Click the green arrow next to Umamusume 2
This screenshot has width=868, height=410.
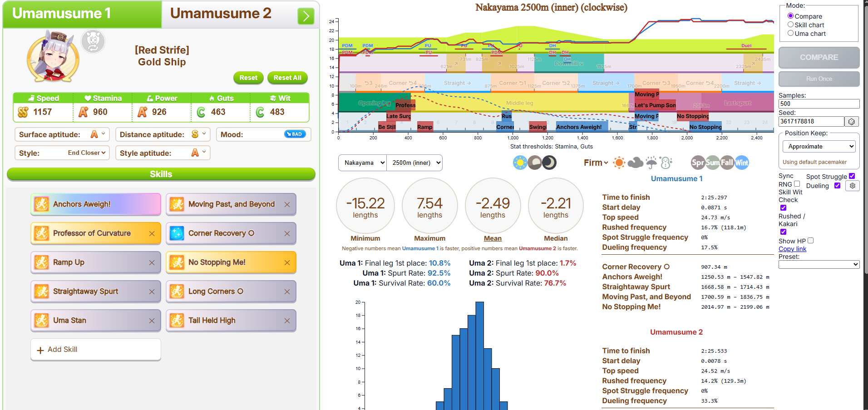[x=306, y=16]
